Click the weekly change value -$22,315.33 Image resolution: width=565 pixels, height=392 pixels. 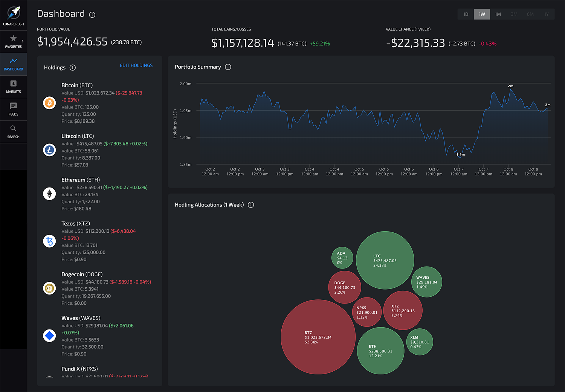[415, 43]
